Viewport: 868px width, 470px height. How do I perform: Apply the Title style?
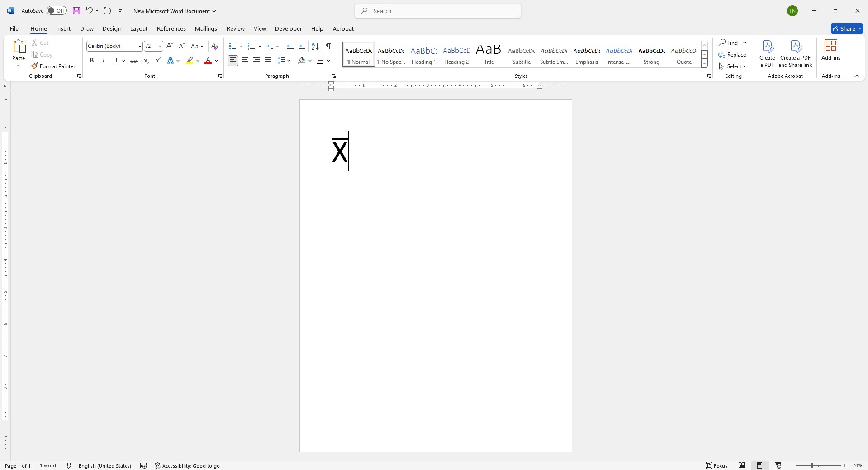pyautogui.click(x=489, y=54)
